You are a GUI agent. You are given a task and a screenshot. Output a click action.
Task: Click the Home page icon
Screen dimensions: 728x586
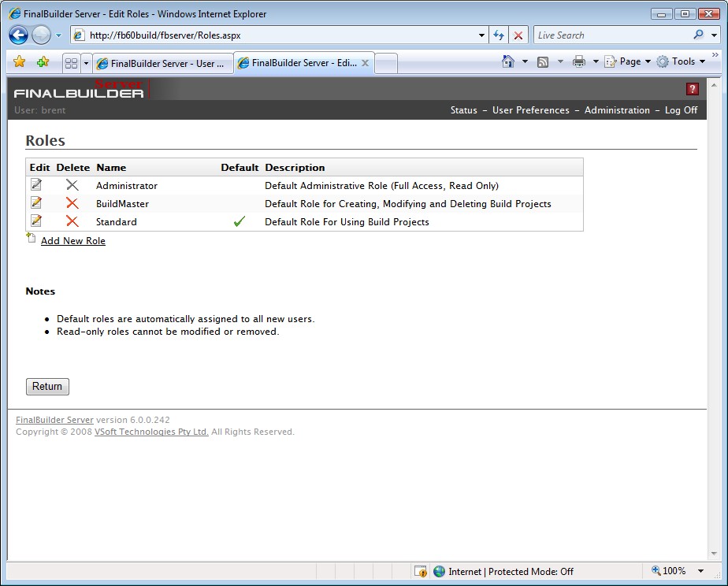tap(508, 61)
